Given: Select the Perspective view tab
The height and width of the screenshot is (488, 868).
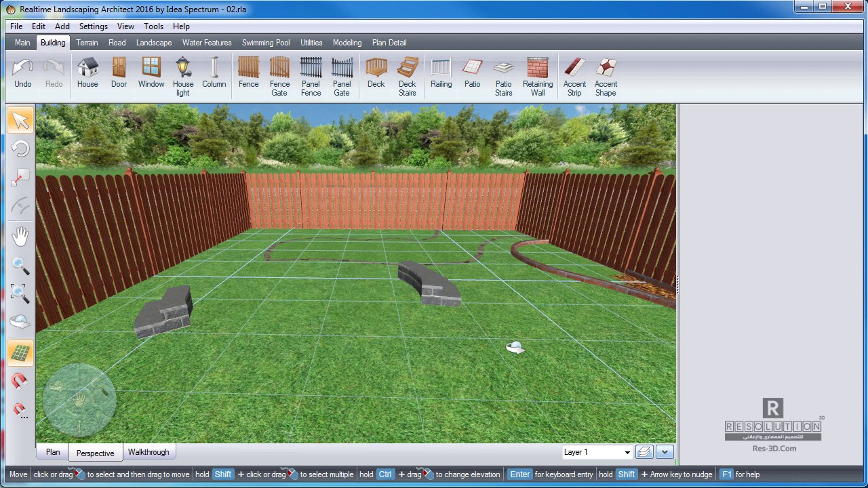Looking at the screenshot, I should click(96, 453).
